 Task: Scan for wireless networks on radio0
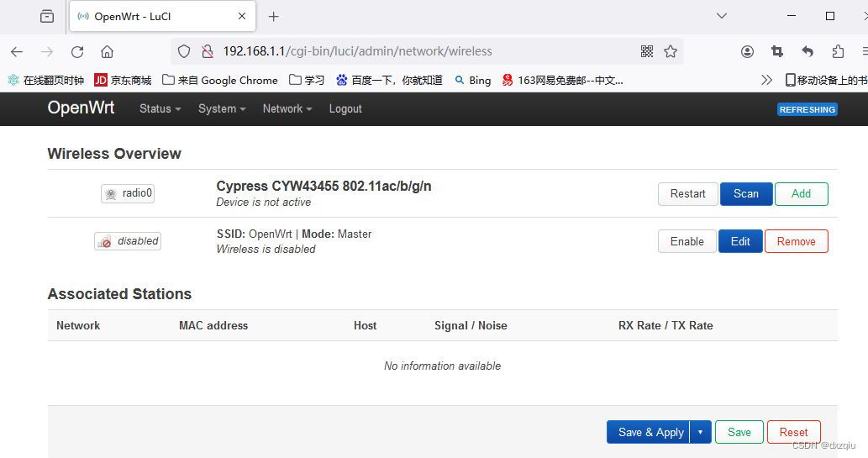point(745,194)
